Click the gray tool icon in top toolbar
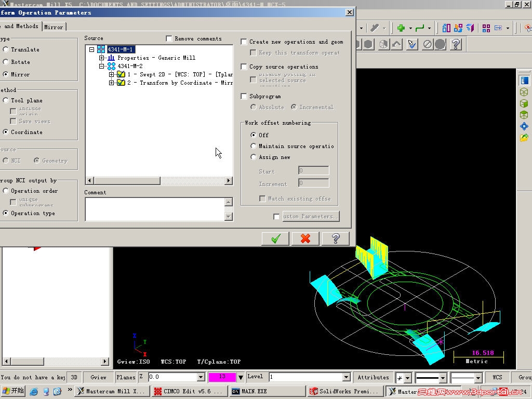Viewport: 532px width, 399px height. point(375,28)
